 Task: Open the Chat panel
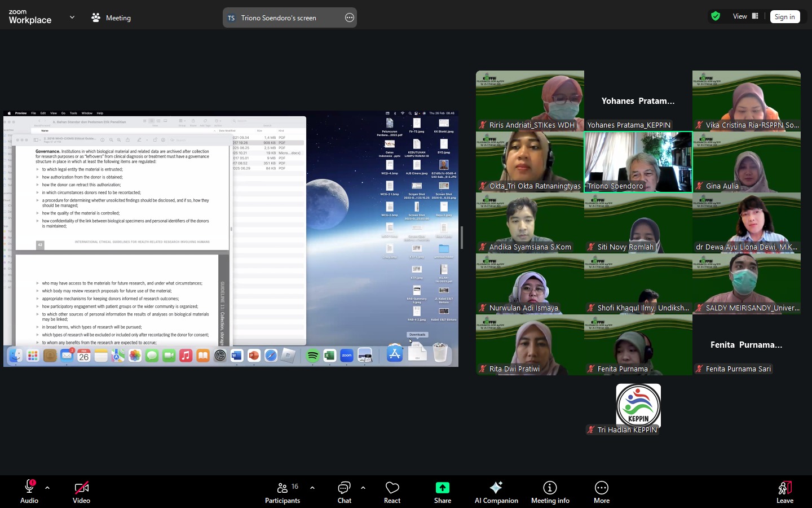pos(344,491)
